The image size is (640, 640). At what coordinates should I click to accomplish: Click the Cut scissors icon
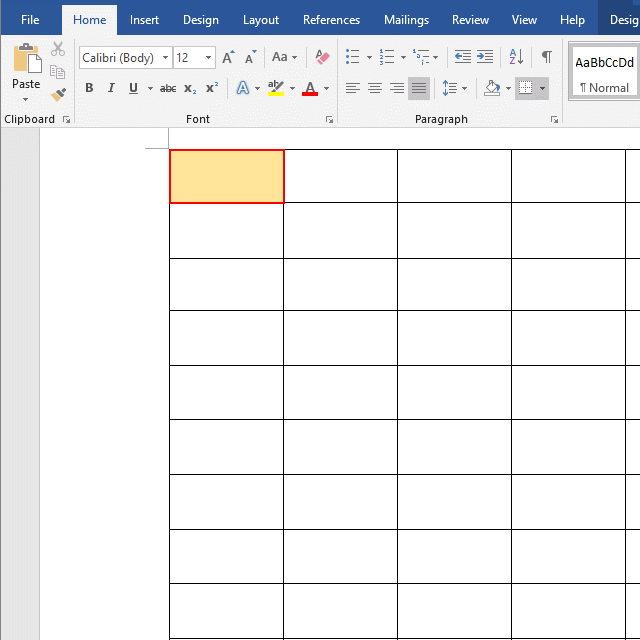pyautogui.click(x=58, y=49)
